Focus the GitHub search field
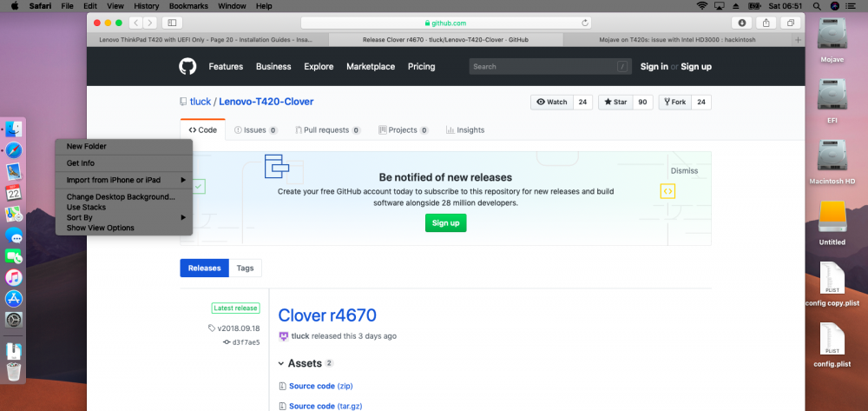The height and width of the screenshot is (411, 868). click(550, 66)
